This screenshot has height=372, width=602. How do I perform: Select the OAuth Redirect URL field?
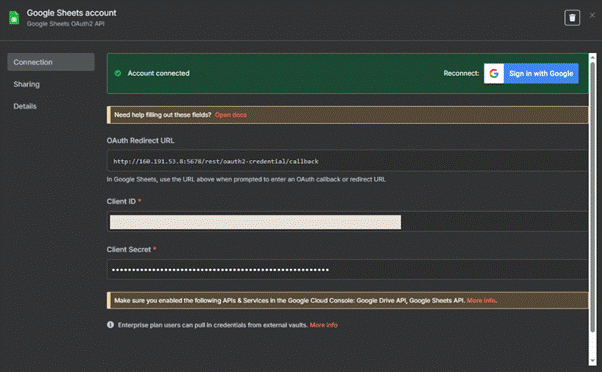(347, 160)
